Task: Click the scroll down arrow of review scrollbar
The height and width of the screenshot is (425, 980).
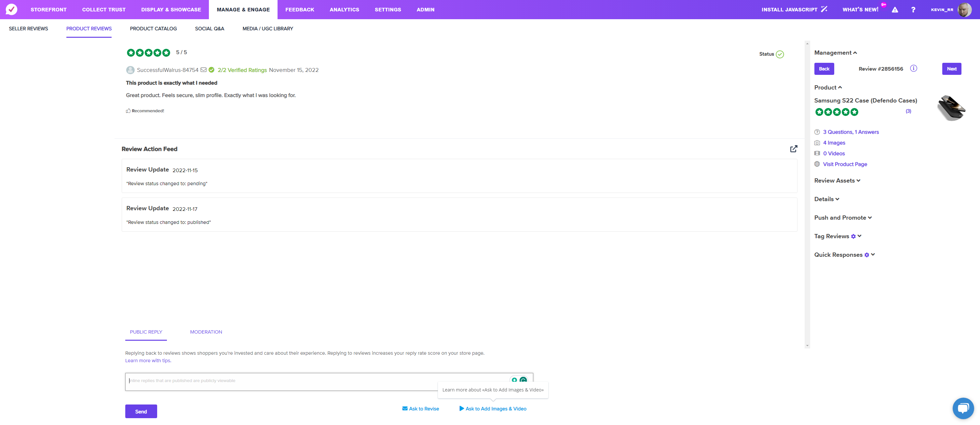Action: [x=807, y=346]
